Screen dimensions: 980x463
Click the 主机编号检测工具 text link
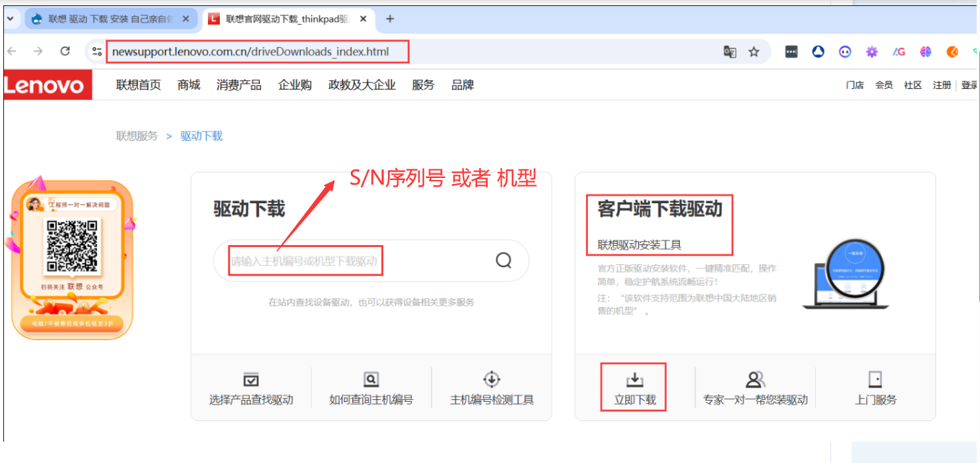pos(492,400)
